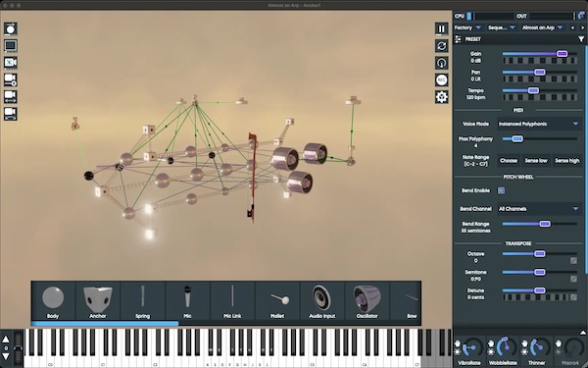Select the Oscillator entity in the palette

(367, 301)
